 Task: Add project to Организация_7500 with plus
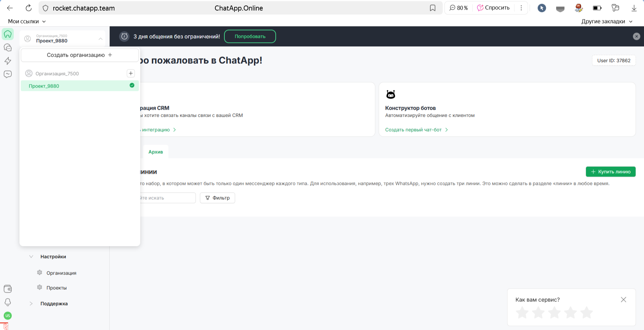click(x=131, y=73)
